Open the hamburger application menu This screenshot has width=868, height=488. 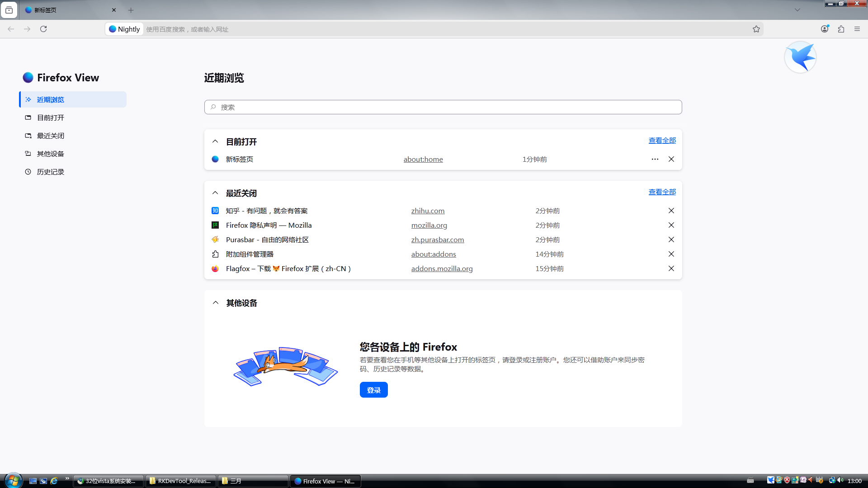tap(857, 29)
